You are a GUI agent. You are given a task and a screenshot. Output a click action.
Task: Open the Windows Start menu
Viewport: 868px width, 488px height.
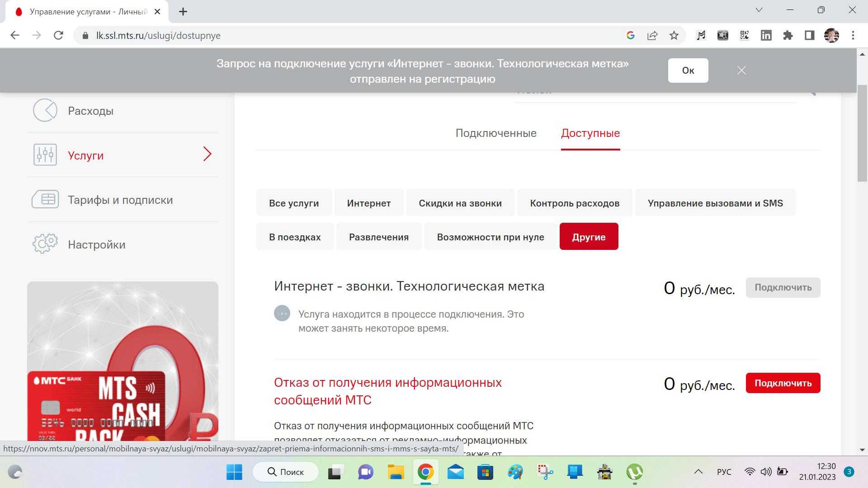pyautogui.click(x=234, y=472)
